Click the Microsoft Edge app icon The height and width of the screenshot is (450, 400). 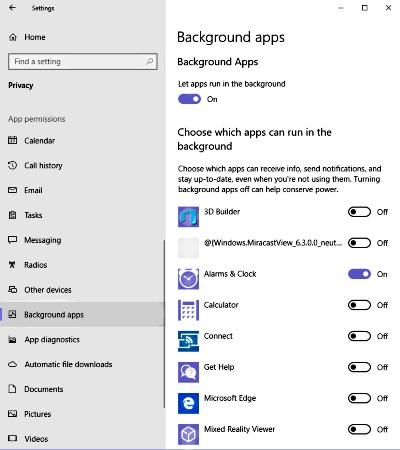tap(188, 403)
